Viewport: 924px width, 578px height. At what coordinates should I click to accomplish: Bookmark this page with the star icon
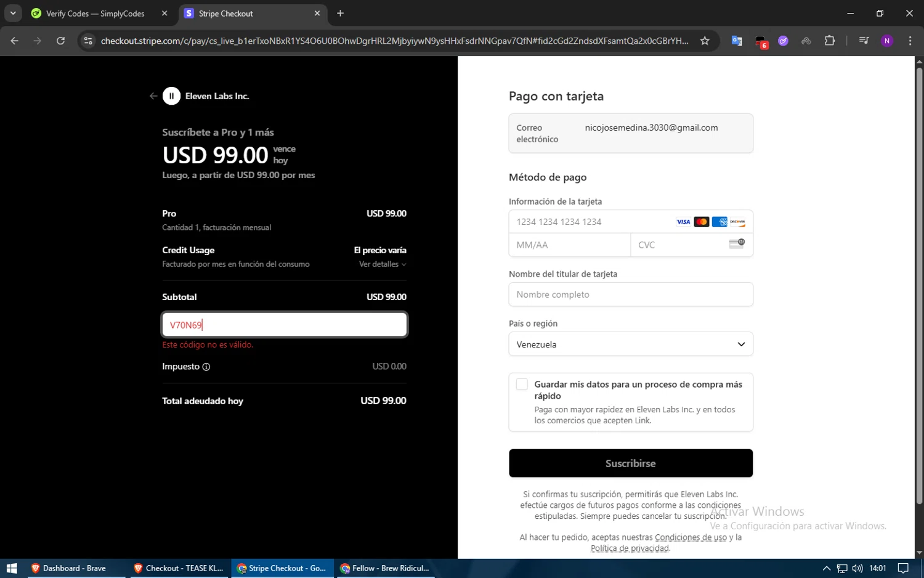(x=705, y=41)
